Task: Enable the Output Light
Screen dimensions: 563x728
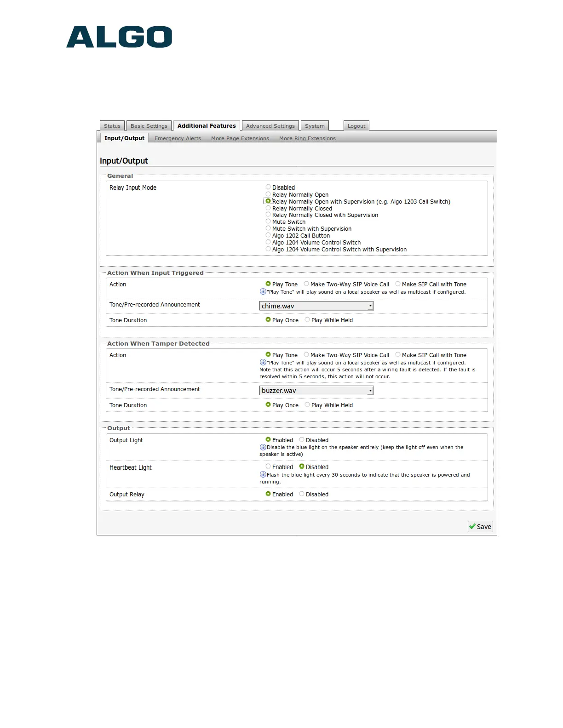Action: pos(268,439)
